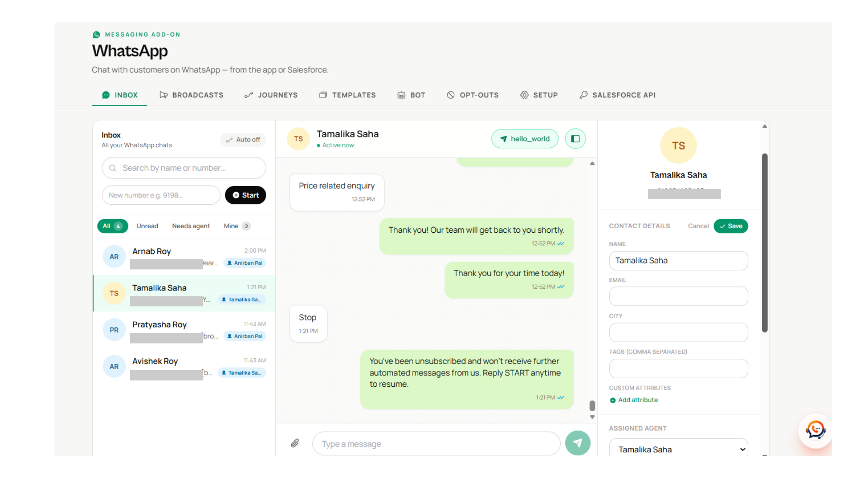Image resolution: width=868 pixels, height=488 pixels.
Task: Focus the New number input field
Action: [161, 195]
